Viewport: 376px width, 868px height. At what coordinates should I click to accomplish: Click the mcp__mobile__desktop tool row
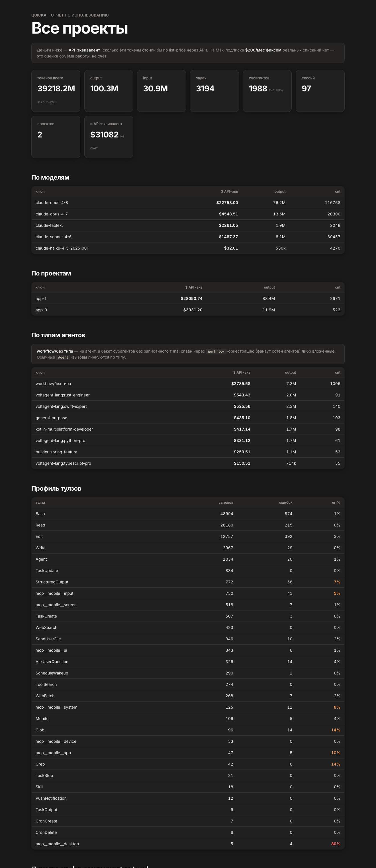188,844
